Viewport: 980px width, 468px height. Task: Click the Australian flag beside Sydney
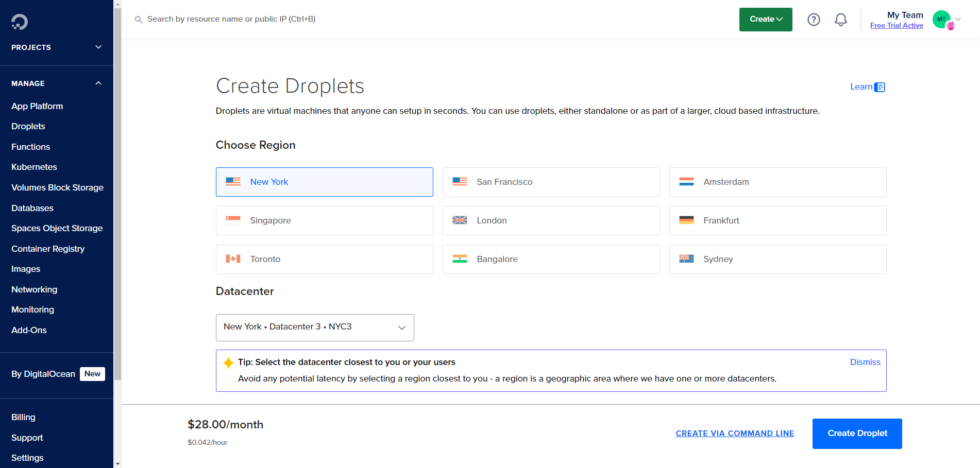click(686, 259)
